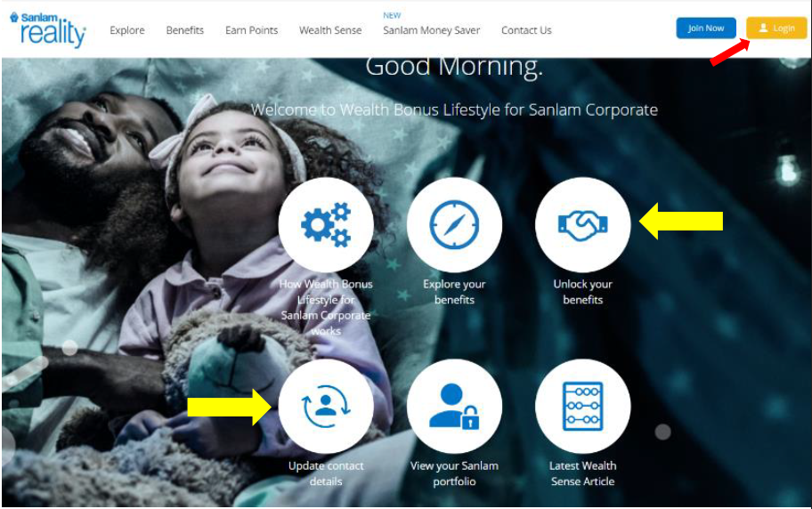Image resolution: width=812 pixels, height=509 pixels.
Task: Open the Benefits menu item
Action: 185,30
